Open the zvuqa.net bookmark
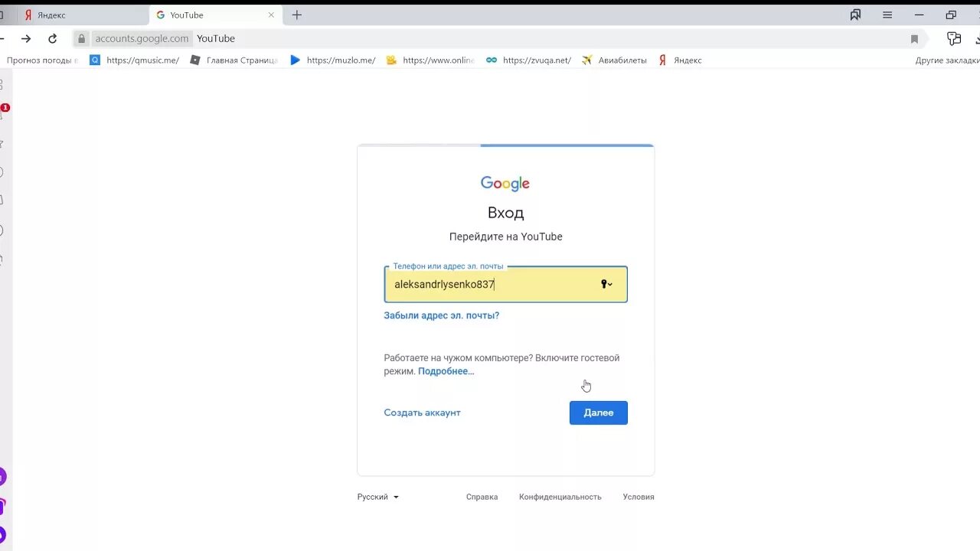The image size is (980, 551). (529, 60)
